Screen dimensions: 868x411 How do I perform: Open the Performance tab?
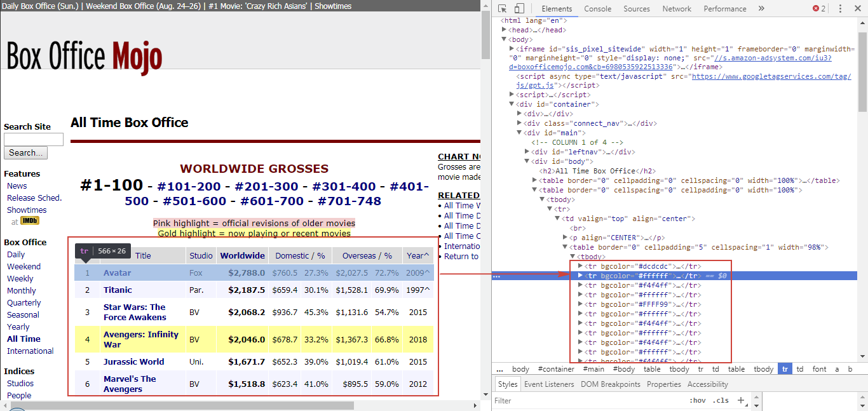click(x=725, y=9)
